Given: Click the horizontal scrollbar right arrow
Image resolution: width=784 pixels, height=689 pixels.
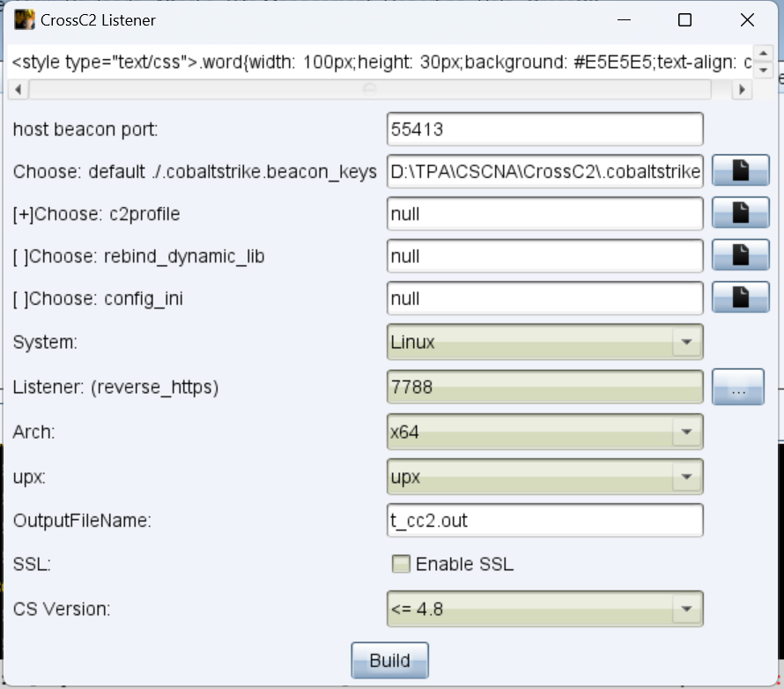Looking at the screenshot, I should 743,90.
